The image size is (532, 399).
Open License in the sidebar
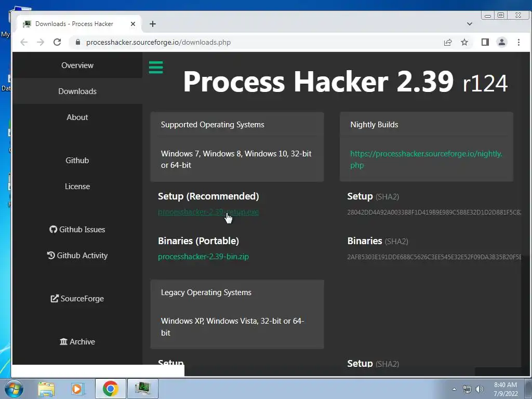(x=77, y=187)
